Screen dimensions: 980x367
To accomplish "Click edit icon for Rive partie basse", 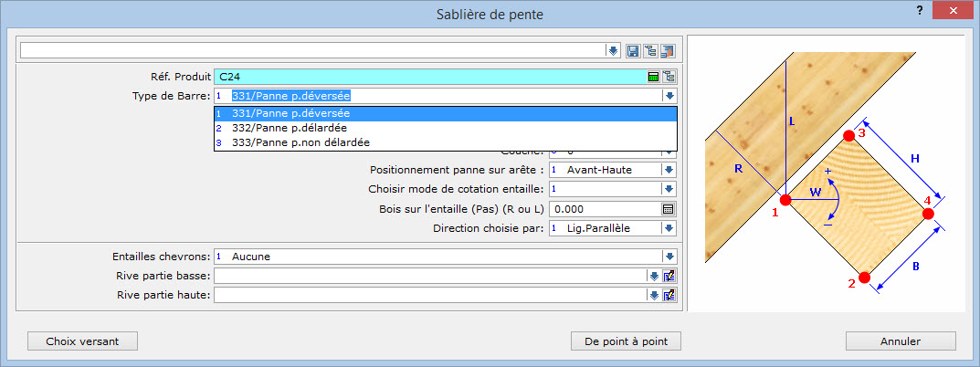I will point(669,276).
